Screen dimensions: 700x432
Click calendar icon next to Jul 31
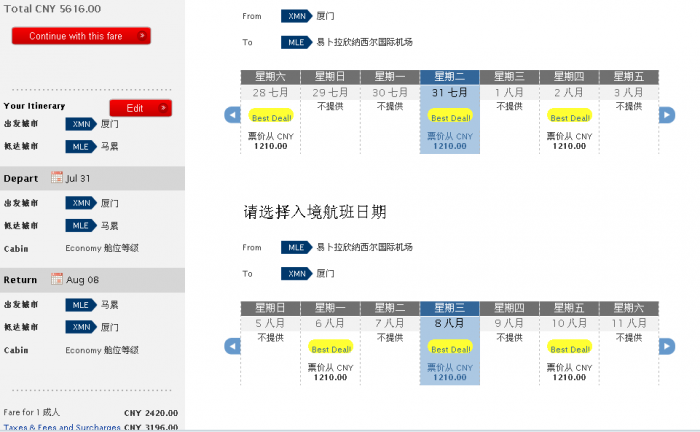[57, 178]
